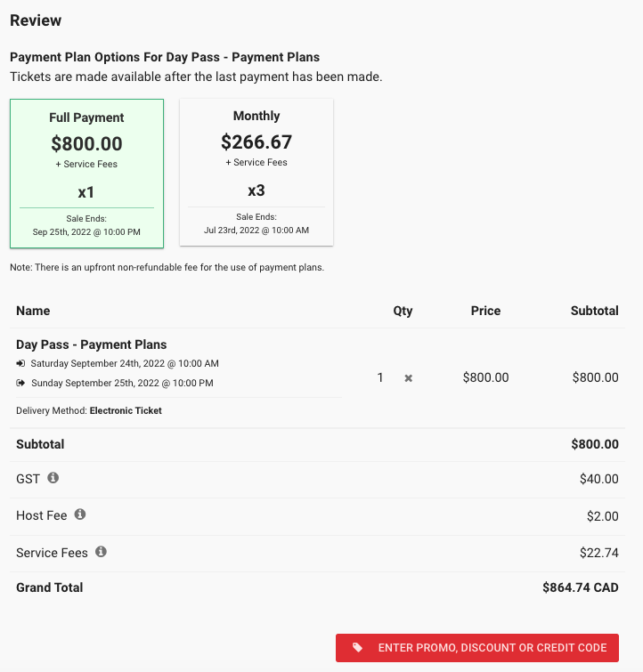Click the Day Pass - Payment Plans item name

(x=92, y=344)
